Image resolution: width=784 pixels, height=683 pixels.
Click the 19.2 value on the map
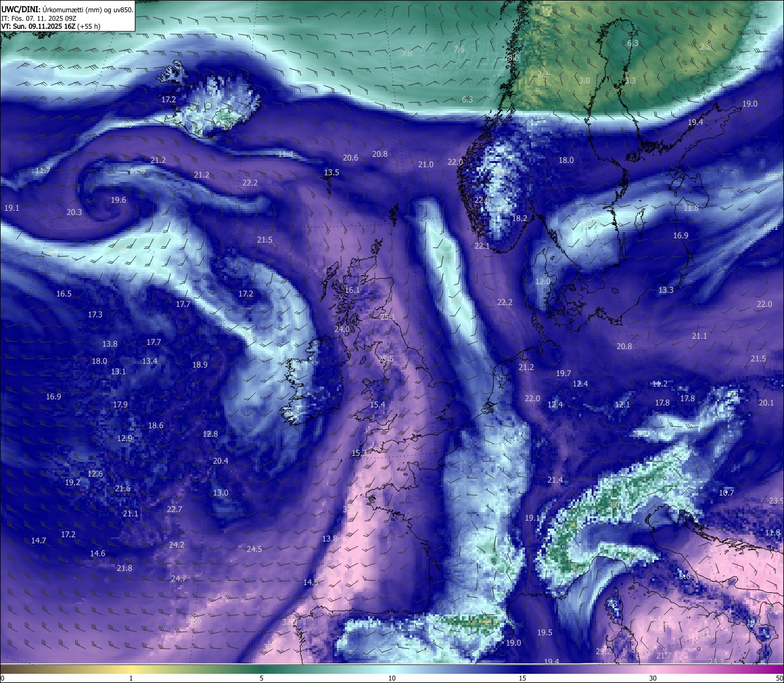(72, 483)
